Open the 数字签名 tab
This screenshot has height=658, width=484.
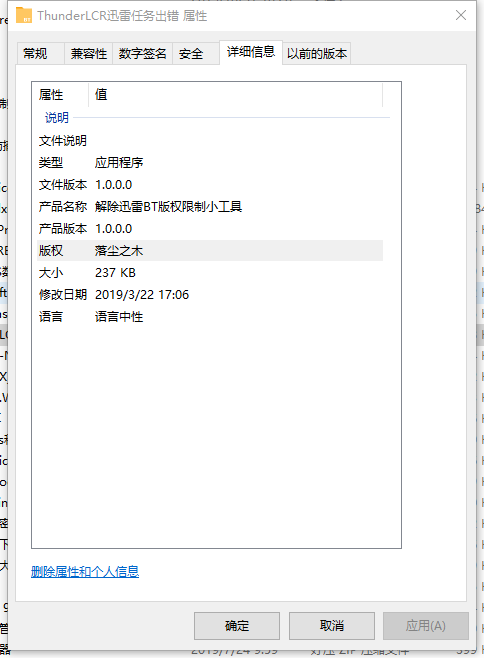142,54
